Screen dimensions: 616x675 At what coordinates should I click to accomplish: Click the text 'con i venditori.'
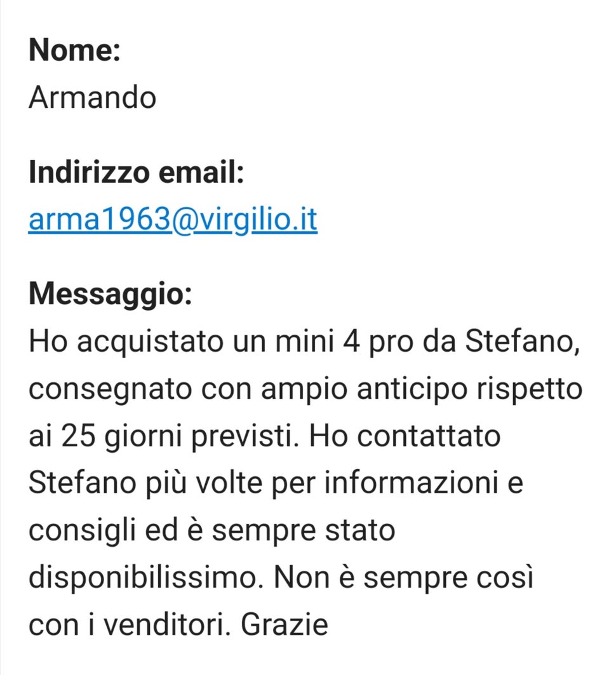tap(130, 625)
